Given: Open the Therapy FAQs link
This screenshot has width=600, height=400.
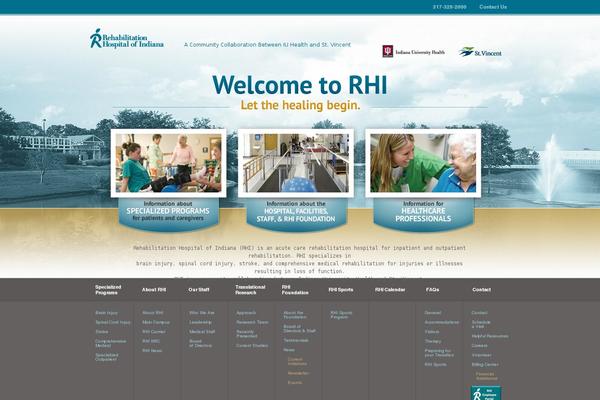Looking at the screenshot, I should (x=433, y=341).
